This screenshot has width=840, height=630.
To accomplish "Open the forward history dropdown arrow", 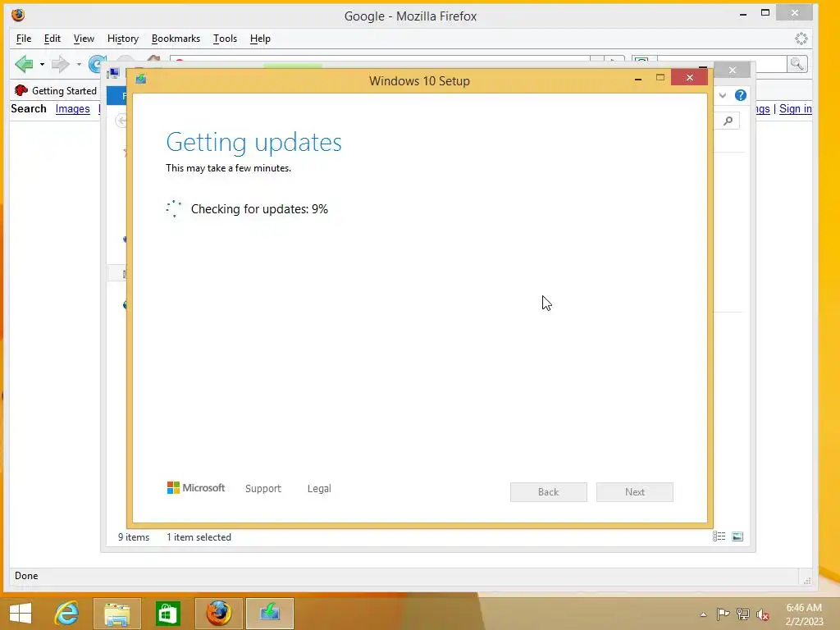I will (79, 64).
